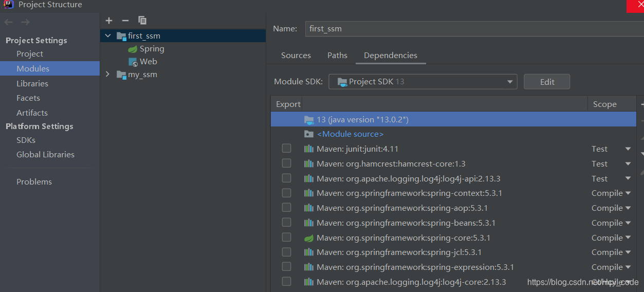Click library icon of hamcrest-core:1.3
Screen dimensions: 644x292
pyautogui.click(x=309, y=164)
